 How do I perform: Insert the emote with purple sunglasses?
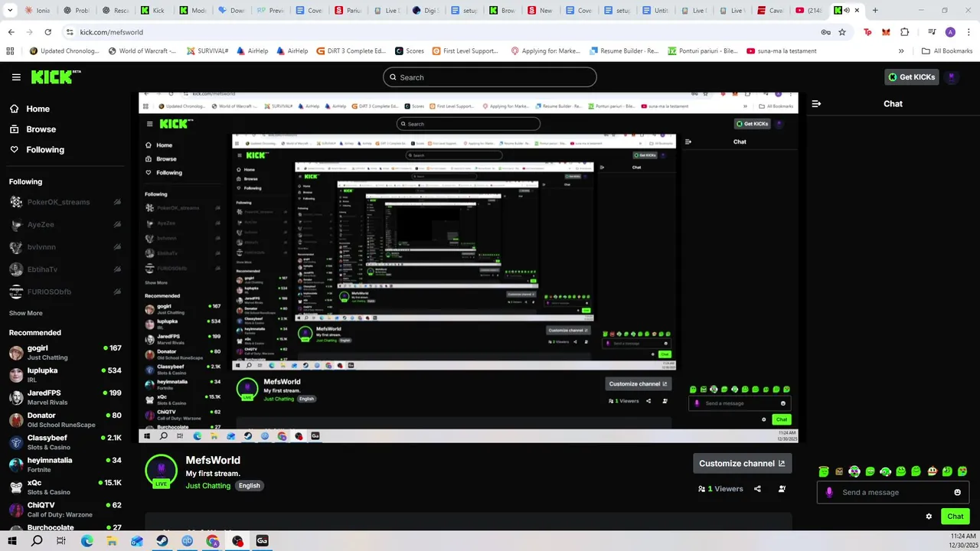pyautogui.click(x=854, y=471)
